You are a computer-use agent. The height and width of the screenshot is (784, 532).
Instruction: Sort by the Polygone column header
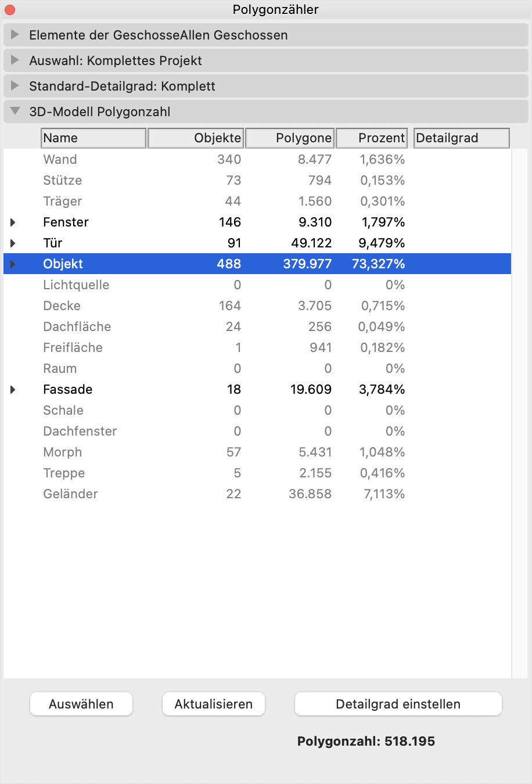(290, 138)
